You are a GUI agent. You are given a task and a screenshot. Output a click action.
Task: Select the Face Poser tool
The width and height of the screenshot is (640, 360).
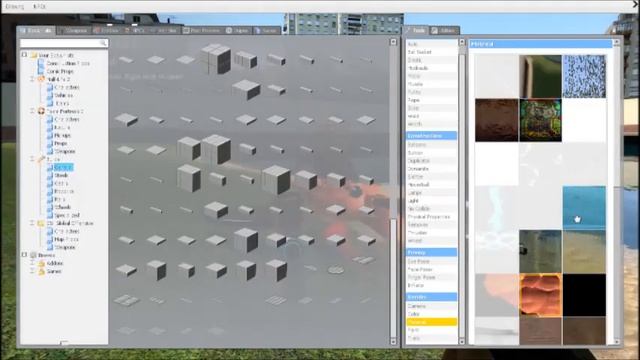pos(431,269)
